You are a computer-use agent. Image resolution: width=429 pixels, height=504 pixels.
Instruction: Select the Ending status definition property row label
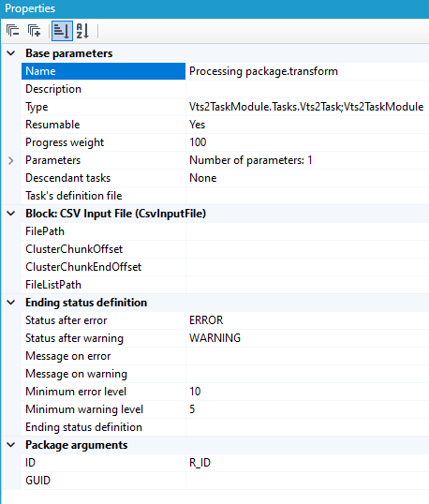83,427
